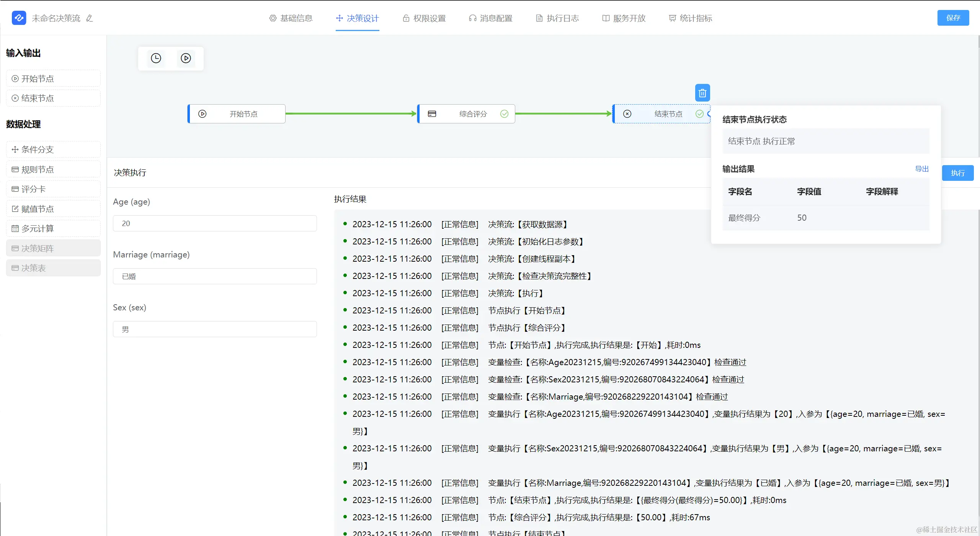Pick 条件分支 from the node palette
The width and height of the screenshot is (980, 536).
click(x=53, y=149)
